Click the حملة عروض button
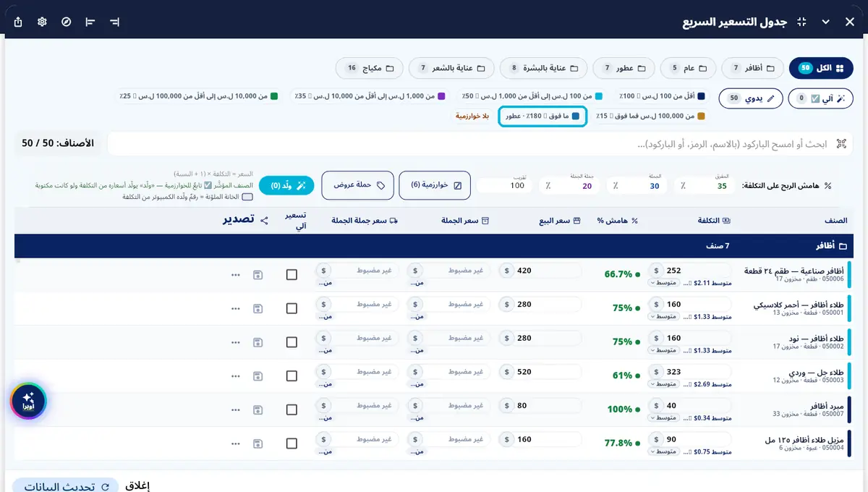This screenshot has width=868, height=492. (358, 185)
